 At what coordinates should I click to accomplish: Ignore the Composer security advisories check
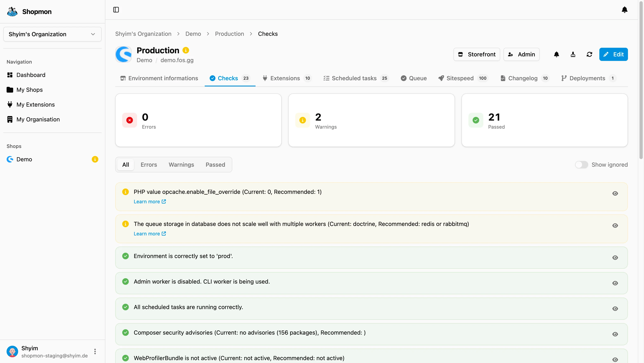(x=615, y=334)
